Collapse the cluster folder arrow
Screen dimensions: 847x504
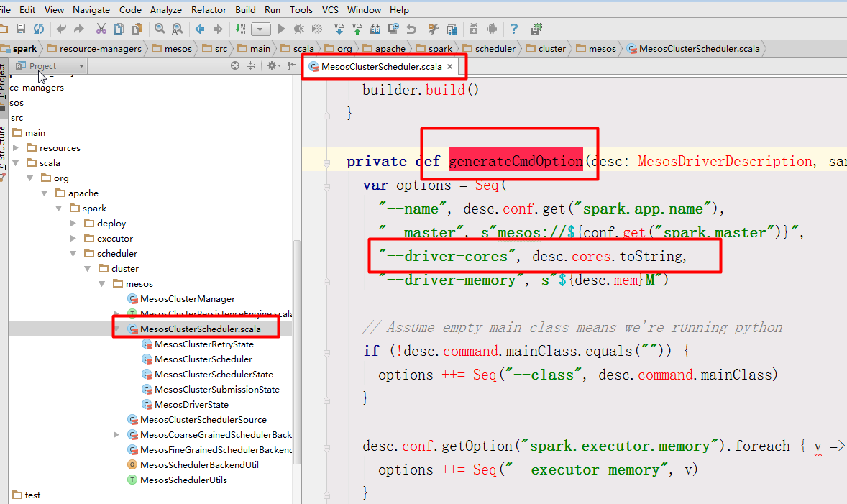pyautogui.click(x=88, y=268)
